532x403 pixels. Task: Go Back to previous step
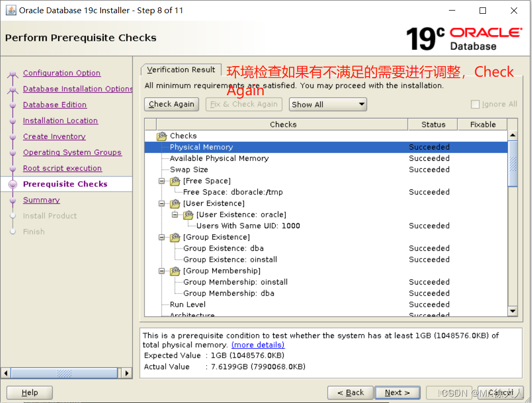(x=350, y=392)
